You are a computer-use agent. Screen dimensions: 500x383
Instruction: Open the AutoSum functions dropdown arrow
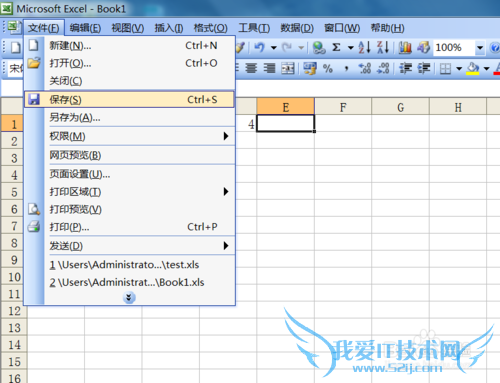coord(351,48)
